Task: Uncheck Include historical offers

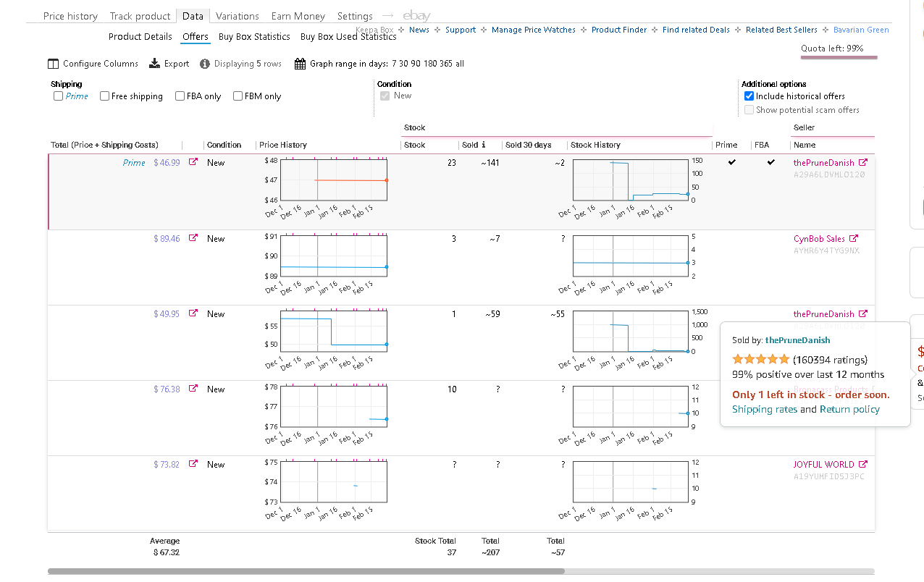Action: tap(749, 96)
